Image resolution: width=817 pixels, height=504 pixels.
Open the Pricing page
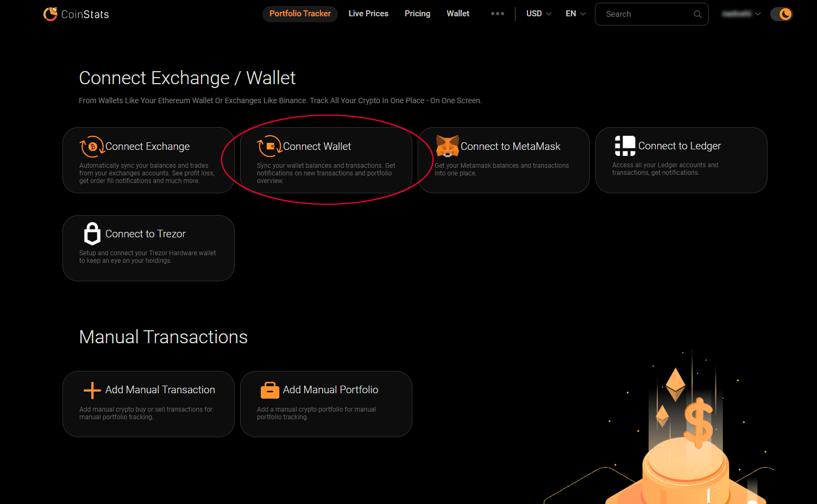tap(417, 14)
